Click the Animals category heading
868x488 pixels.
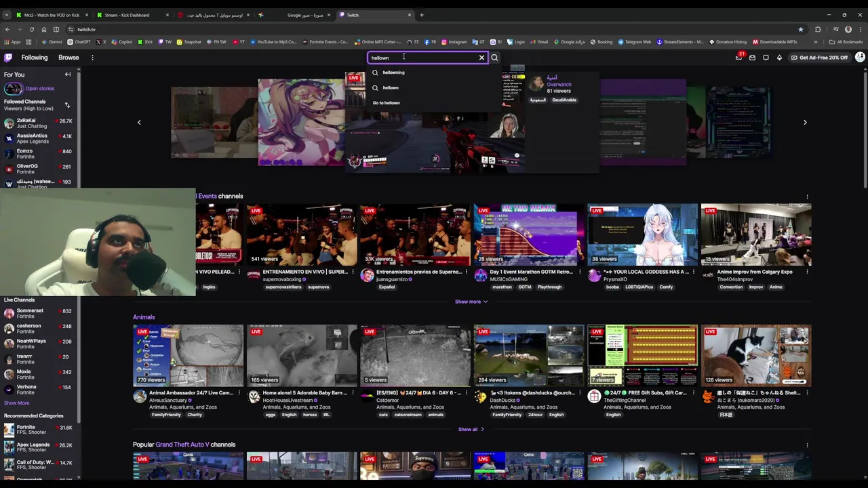click(144, 317)
